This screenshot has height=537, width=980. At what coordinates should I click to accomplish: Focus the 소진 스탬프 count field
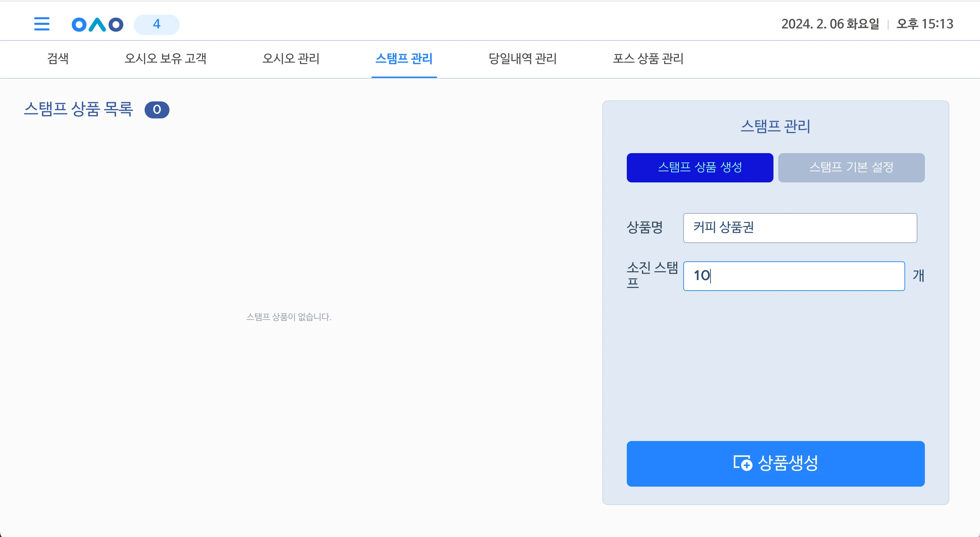(794, 276)
